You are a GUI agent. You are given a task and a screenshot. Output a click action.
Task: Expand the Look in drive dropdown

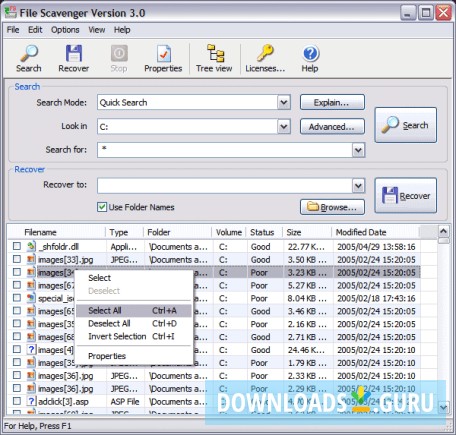[284, 126]
